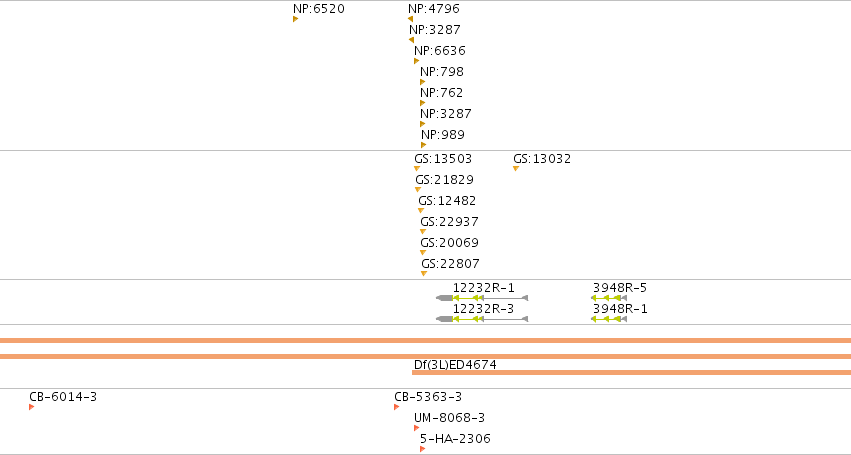Click the 5-HA-2306 insertion label
The width and height of the screenshot is (851, 455).
455,439
